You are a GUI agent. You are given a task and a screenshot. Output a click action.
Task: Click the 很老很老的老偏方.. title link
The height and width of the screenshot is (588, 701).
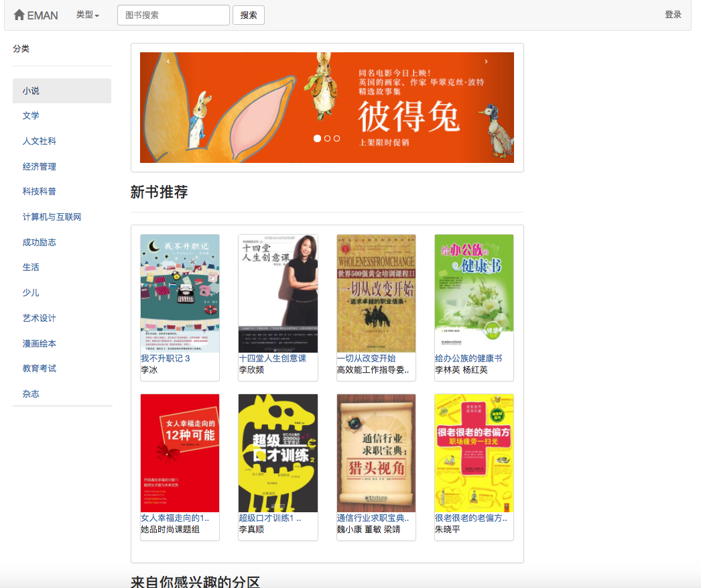pyautogui.click(x=471, y=518)
